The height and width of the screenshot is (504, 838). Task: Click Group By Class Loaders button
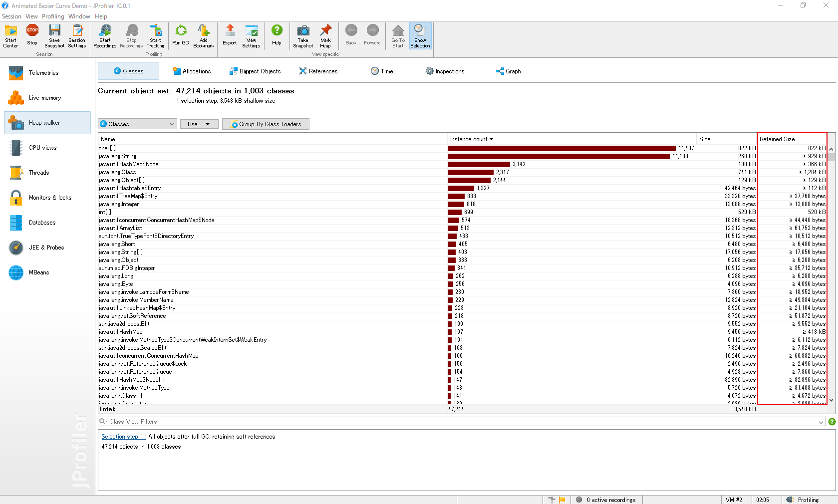[x=266, y=124]
